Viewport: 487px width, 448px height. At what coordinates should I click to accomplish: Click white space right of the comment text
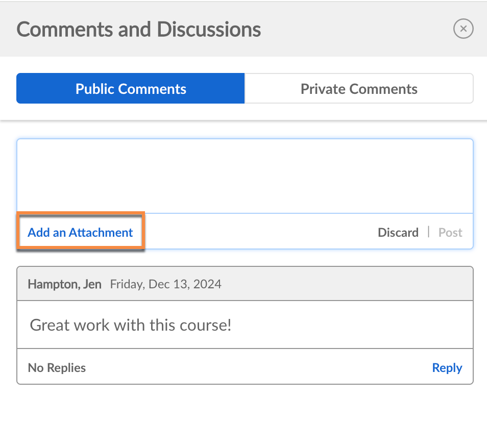352,325
